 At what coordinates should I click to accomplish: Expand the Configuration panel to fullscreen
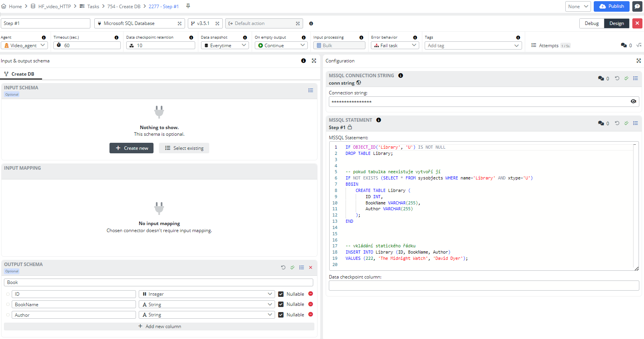[639, 61]
